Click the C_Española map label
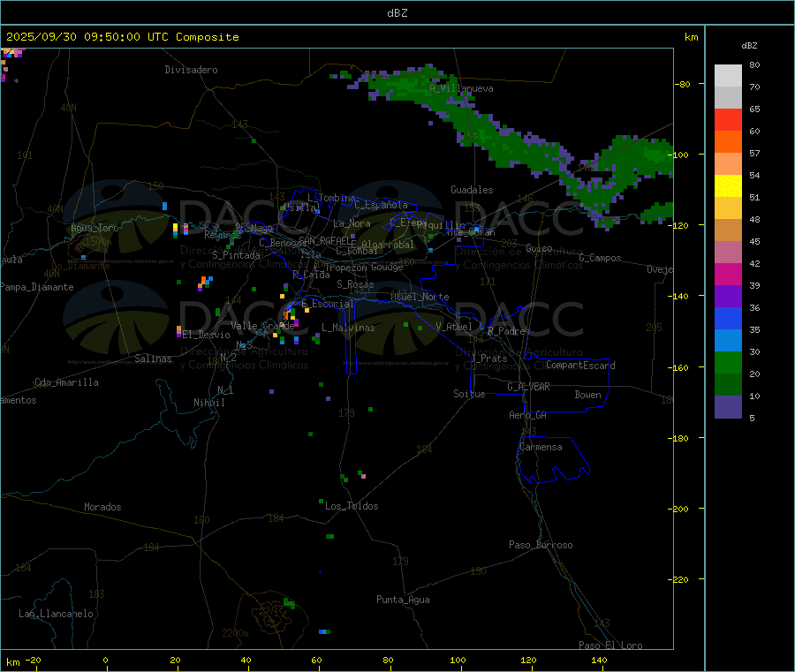The height and width of the screenshot is (672, 795). [x=381, y=205]
